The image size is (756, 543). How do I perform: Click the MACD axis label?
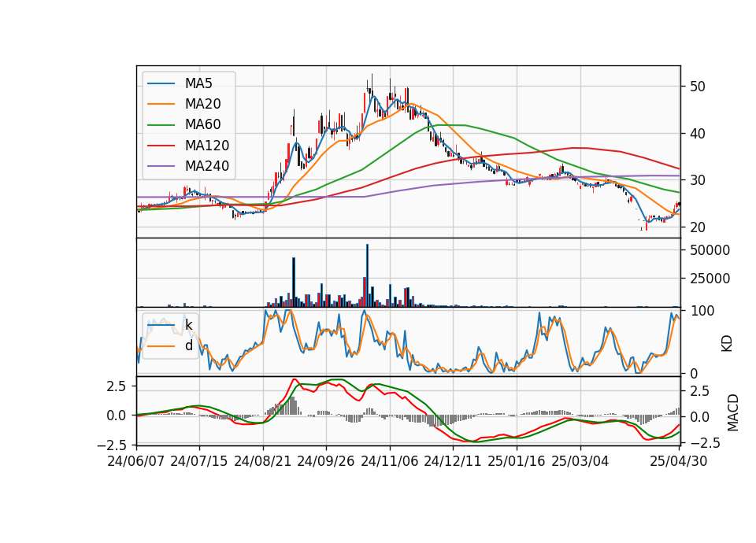tap(733, 412)
